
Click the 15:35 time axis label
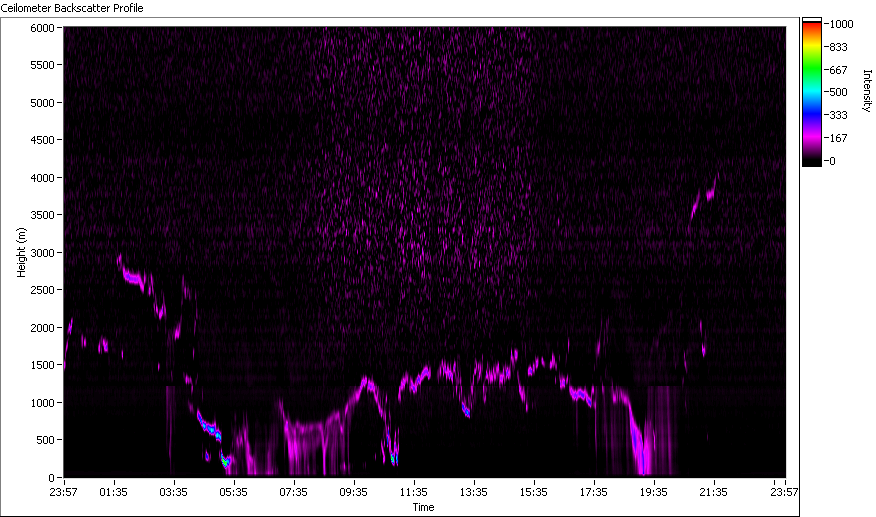tap(534, 492)
